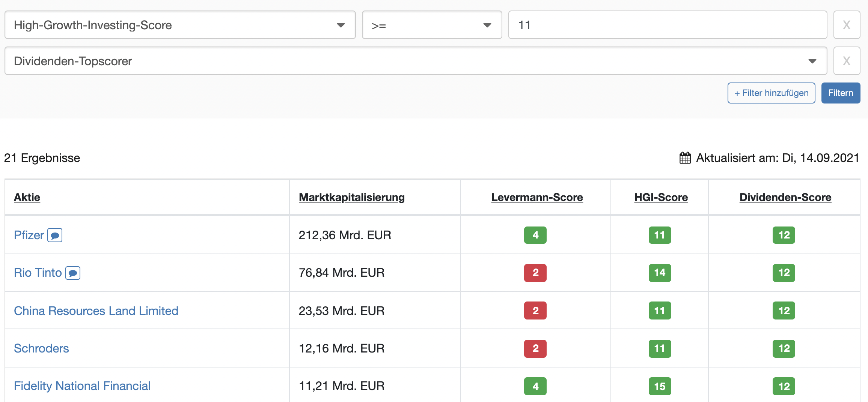Open the >= comparison operator dropdown
The image size is (868, 402).
tap(432, 25)
